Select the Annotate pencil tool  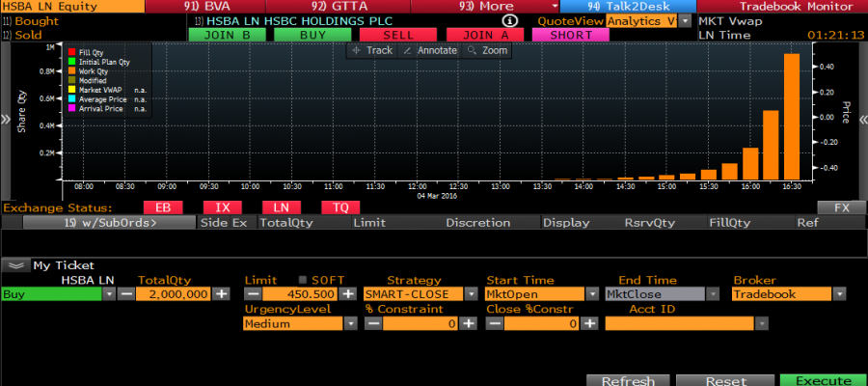[430, 50]
